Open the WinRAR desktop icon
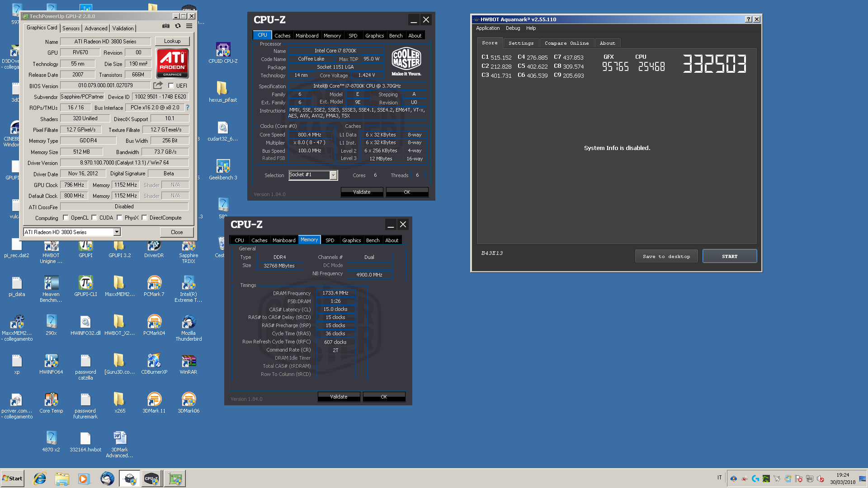 click(x=189, y=364)
